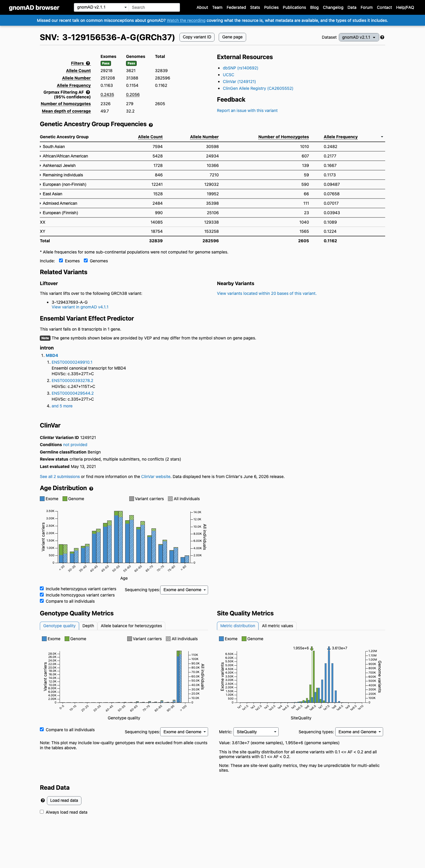Switch to All metric values tab
This screenshot has width=425, height=868.
277,626
